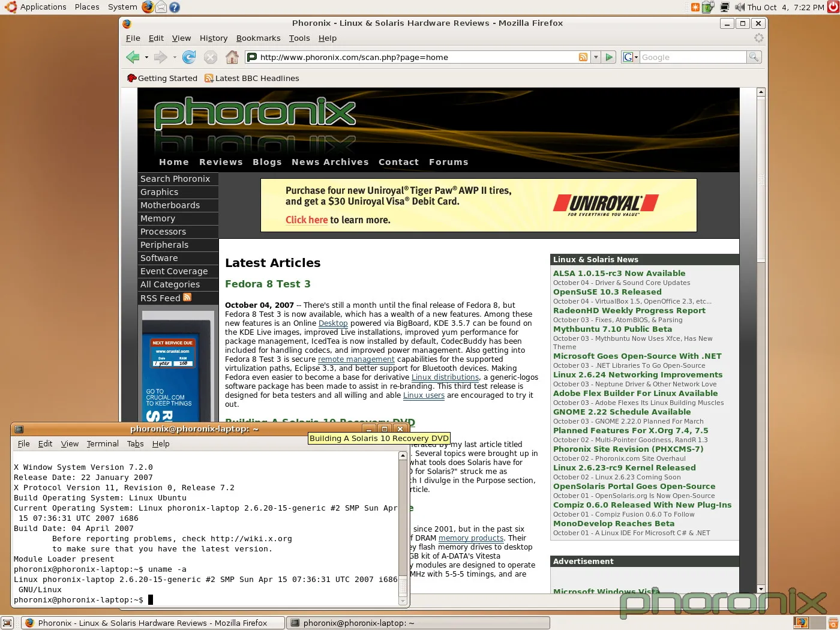Viewport: 840px width, 630px height.
Task: Click the terminal scrollbar up arrow
Action: [403, 456]
